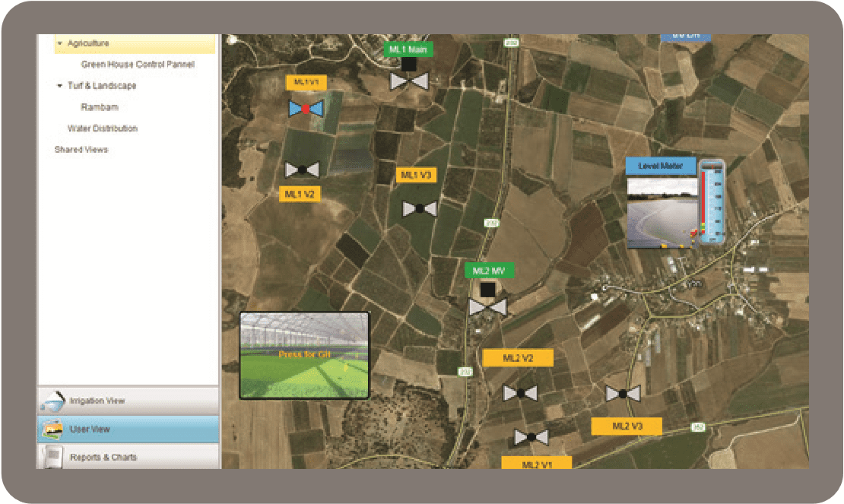This screenshot has width=844, height=504.
Task: Click the green ML2 MV label
Action: point(489,271)
